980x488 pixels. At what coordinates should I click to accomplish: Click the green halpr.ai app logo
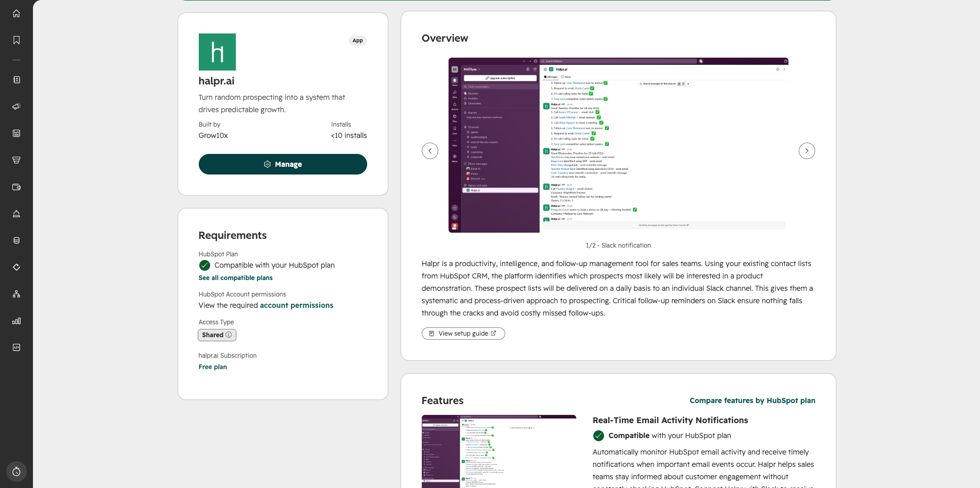217,52
